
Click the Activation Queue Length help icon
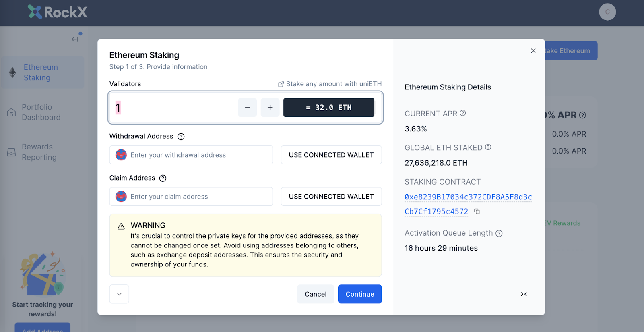(x=499, y=233)
